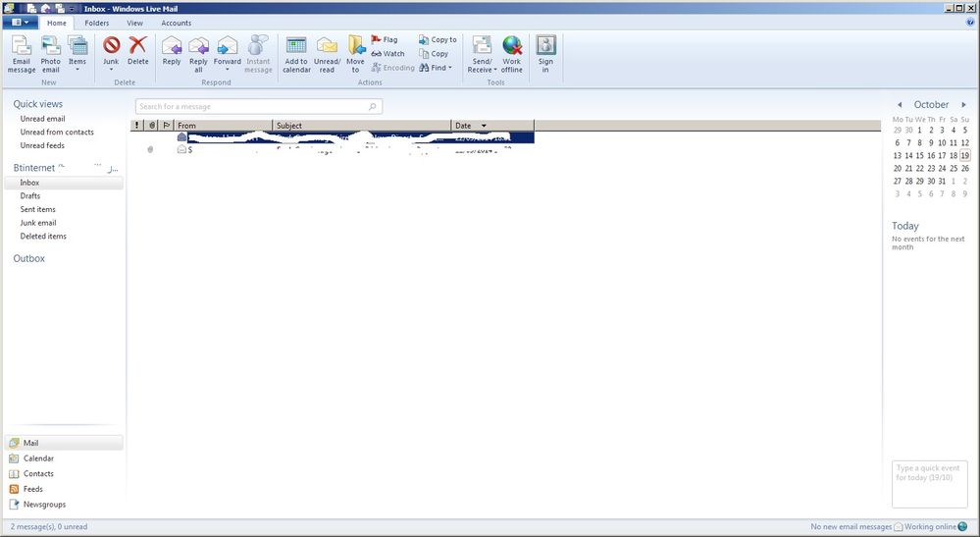Image resolution: width=980 pixels, height=537 pixels.
Task: Switch to Mail view
Action: click(x=64, y=443)
